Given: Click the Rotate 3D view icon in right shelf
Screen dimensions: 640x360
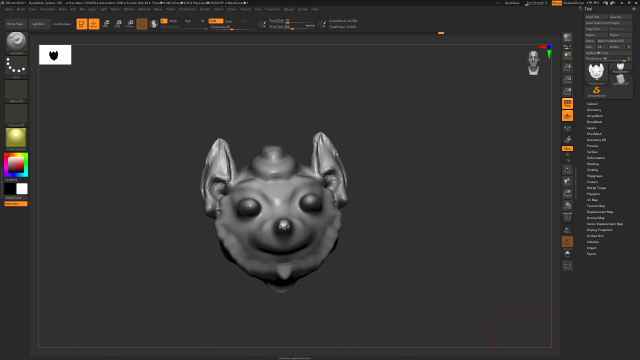Looking at the screenshot, I should 567,205.
